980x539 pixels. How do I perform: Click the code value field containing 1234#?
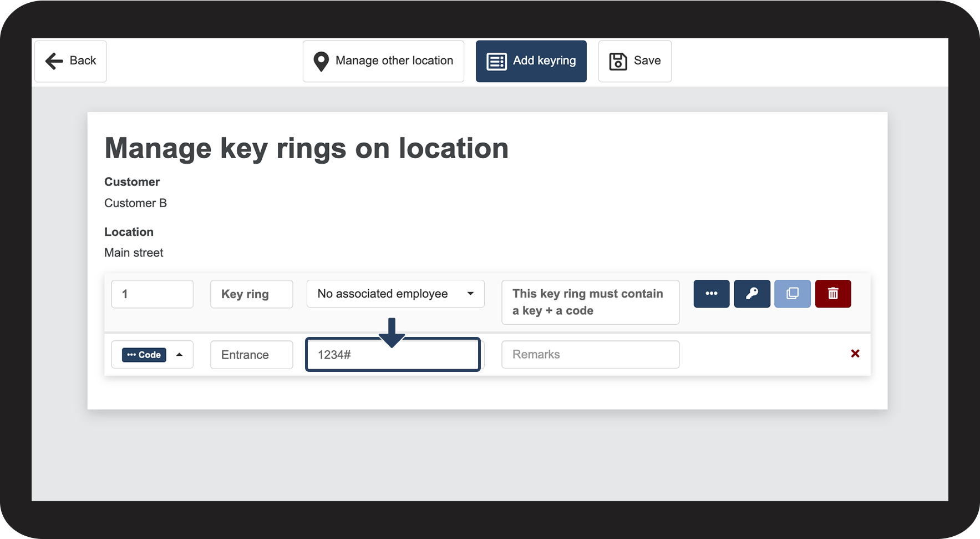(x=392, y=355)
